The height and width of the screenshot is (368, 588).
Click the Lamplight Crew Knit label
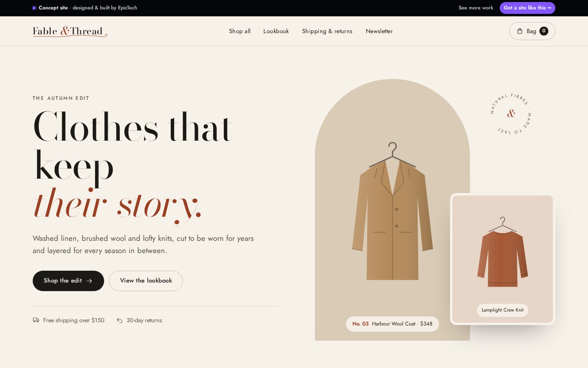coord(503,310)
